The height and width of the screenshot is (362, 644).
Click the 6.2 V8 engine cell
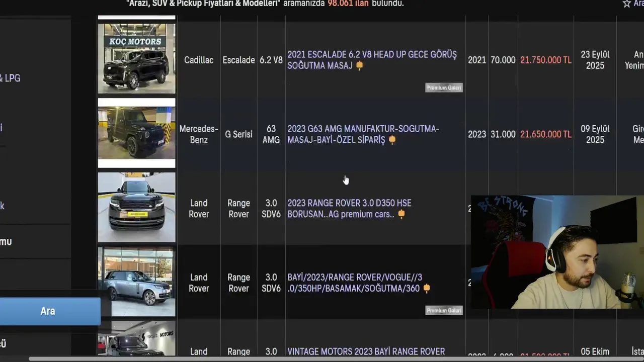[271, 60]
